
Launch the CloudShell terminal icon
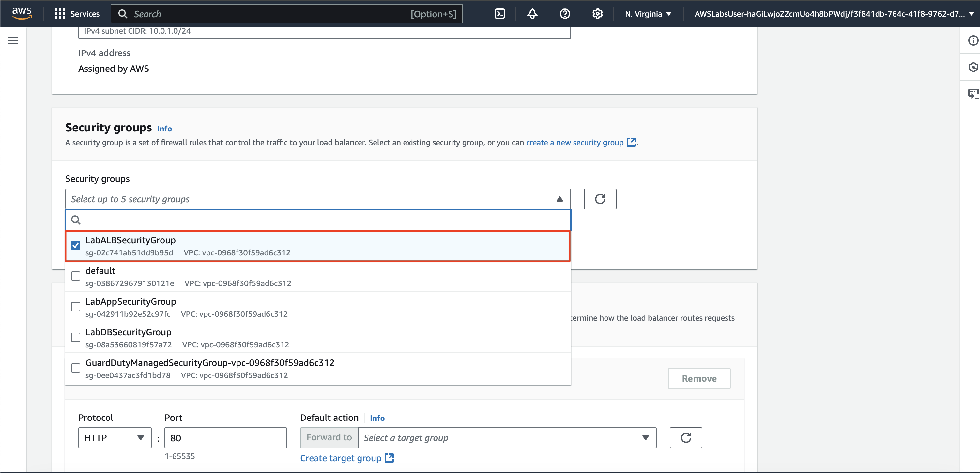(499, 14)
